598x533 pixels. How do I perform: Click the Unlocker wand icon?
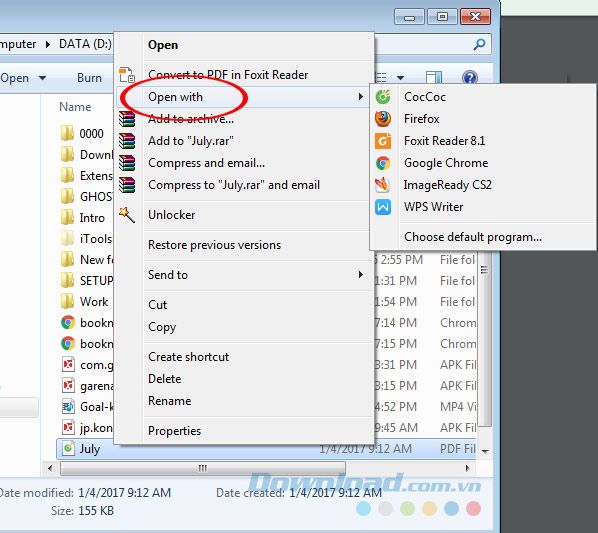pos(127,215)
